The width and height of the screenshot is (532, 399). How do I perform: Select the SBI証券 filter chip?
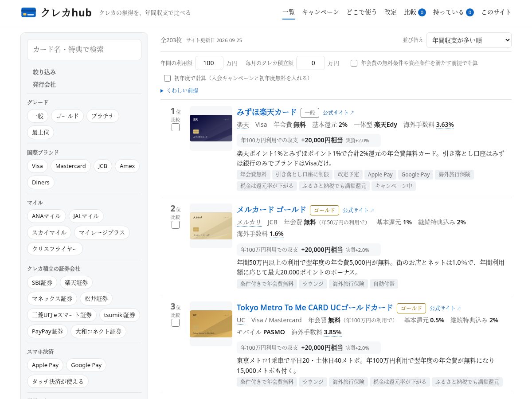pyautogui.click(x=42, y=282)
